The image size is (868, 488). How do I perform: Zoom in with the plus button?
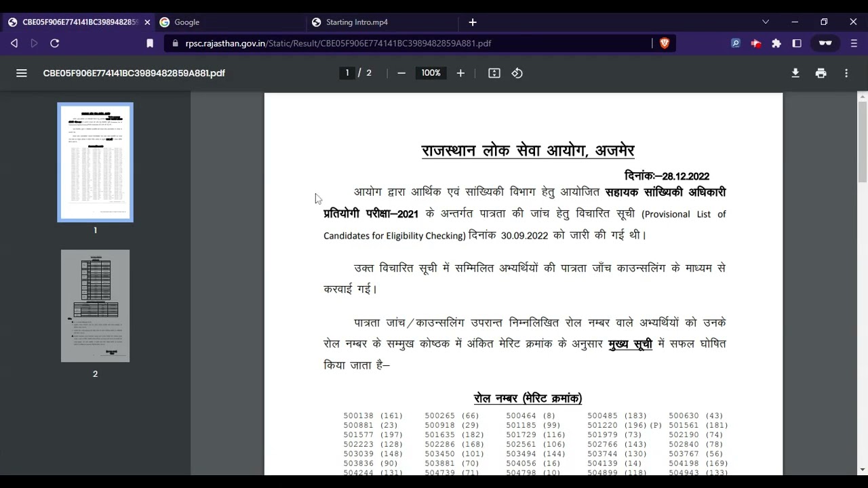click(x=460, y=73)
